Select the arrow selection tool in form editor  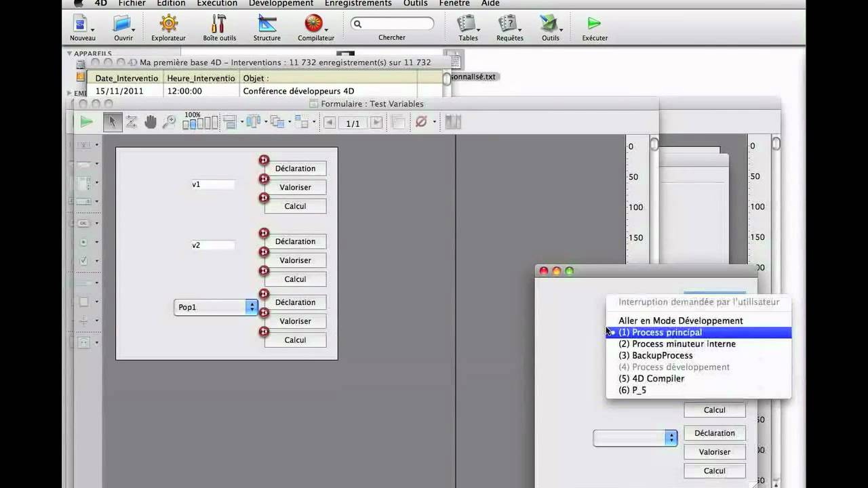(112, 122)
